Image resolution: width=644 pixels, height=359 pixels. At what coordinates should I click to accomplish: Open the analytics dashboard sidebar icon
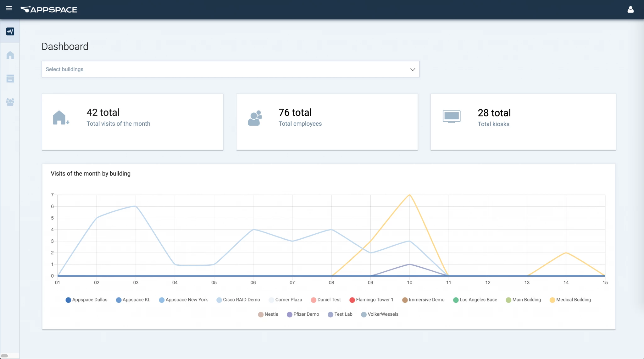pos(10,31)
